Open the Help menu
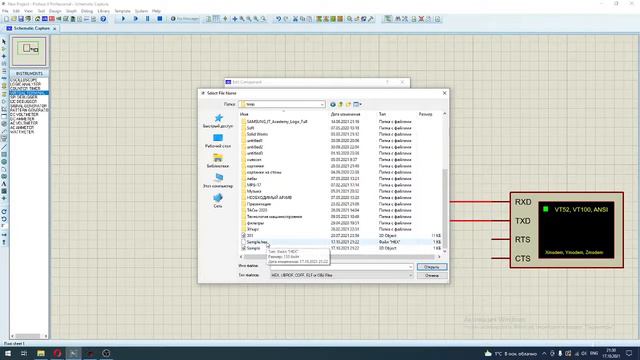Viewport: 640px width, 360px height. pyautogui.click(x=156, y=11)
